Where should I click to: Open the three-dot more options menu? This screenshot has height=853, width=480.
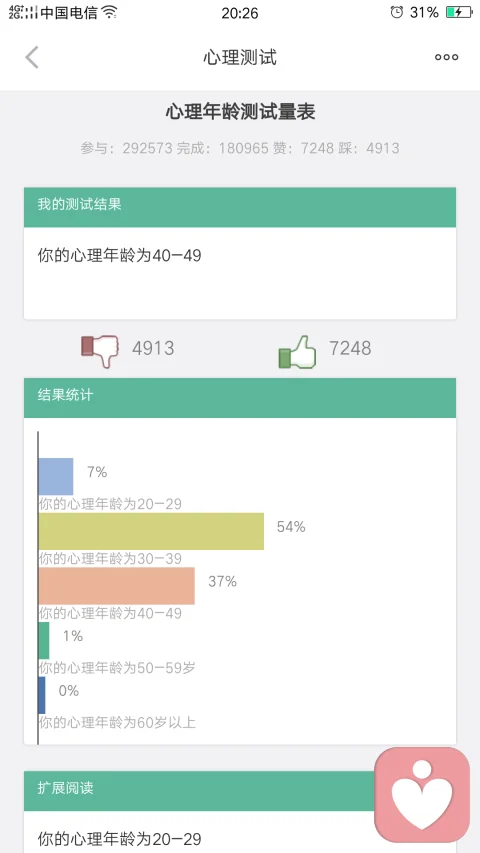pyautogui.click(x=446, y=57)
